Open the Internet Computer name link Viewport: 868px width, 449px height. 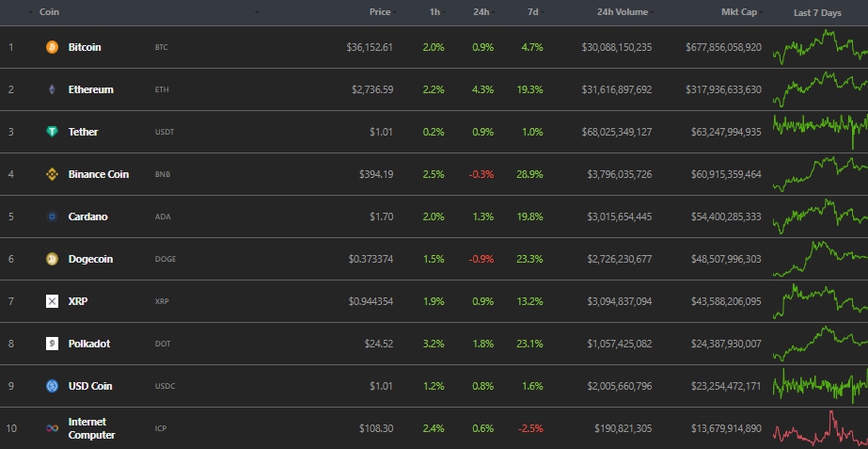tap(91, 428)
